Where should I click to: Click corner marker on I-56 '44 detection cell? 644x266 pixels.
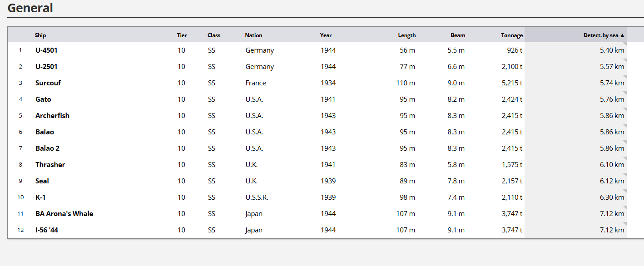[x=625, y=224]
